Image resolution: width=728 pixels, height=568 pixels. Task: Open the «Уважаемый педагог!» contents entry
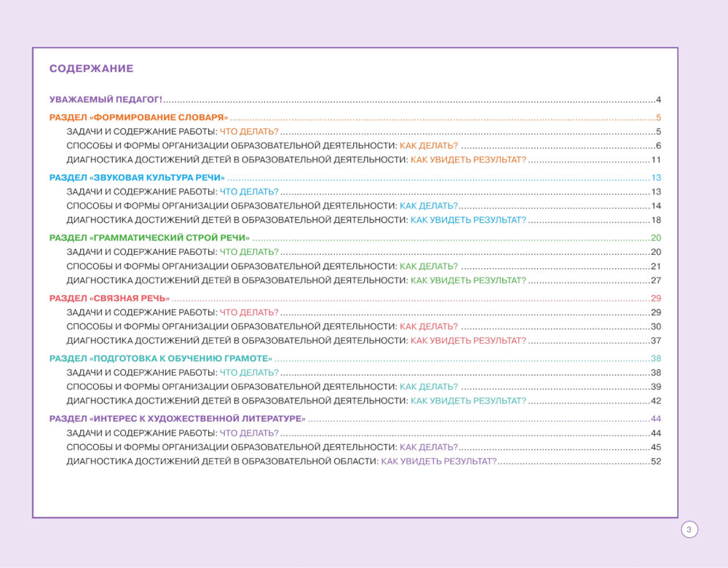[106, 100]
